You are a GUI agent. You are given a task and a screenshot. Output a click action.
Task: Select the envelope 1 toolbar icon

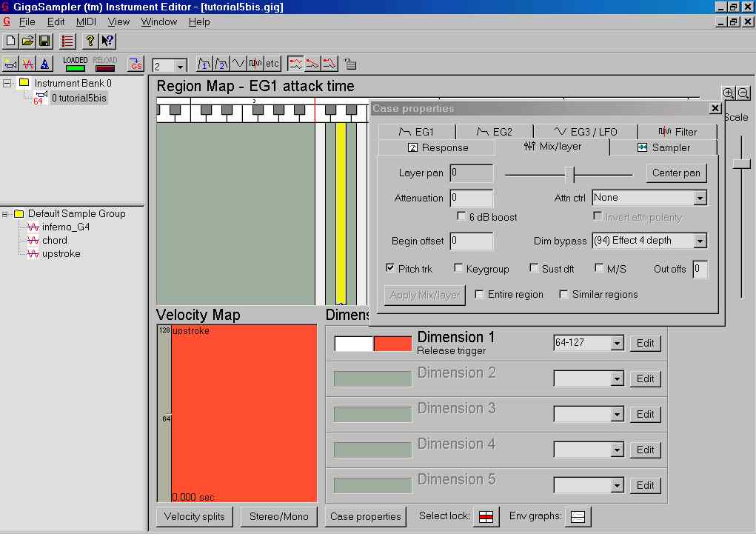click(x=204, y=64)
